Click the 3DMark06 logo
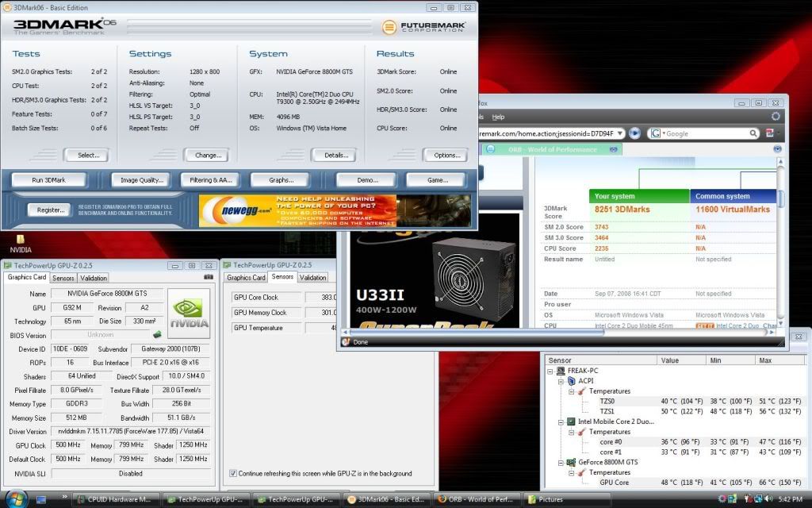Viewport: 812px width, 508px height. [65, 26]
